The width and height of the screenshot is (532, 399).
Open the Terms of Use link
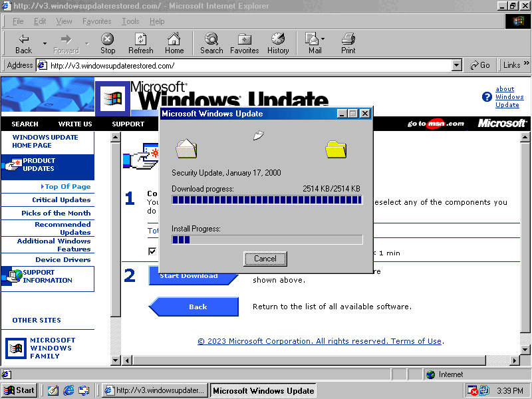(x=416, y=341)
